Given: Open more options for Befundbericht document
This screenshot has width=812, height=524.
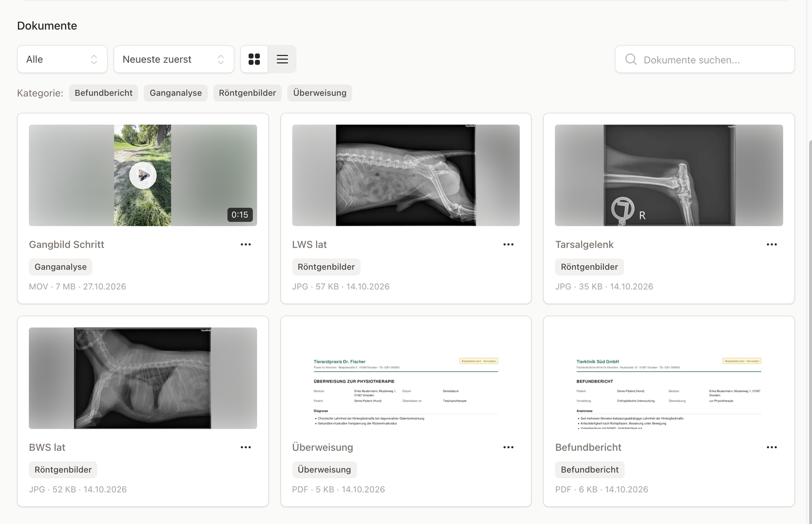Looking at the screenshot, I should click(772, 447).
